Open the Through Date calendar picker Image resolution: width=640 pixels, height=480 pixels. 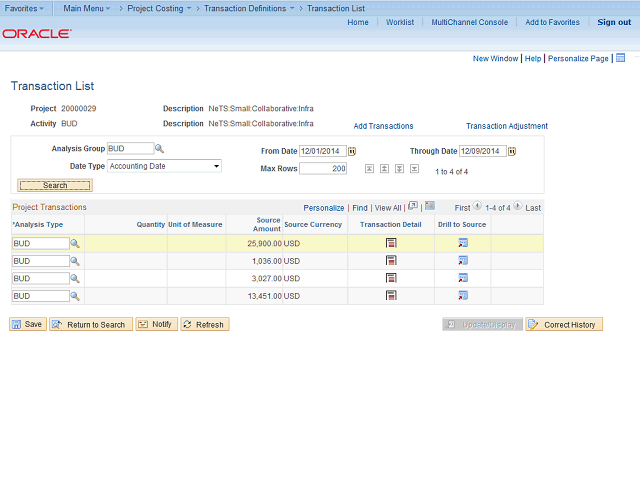512,151
